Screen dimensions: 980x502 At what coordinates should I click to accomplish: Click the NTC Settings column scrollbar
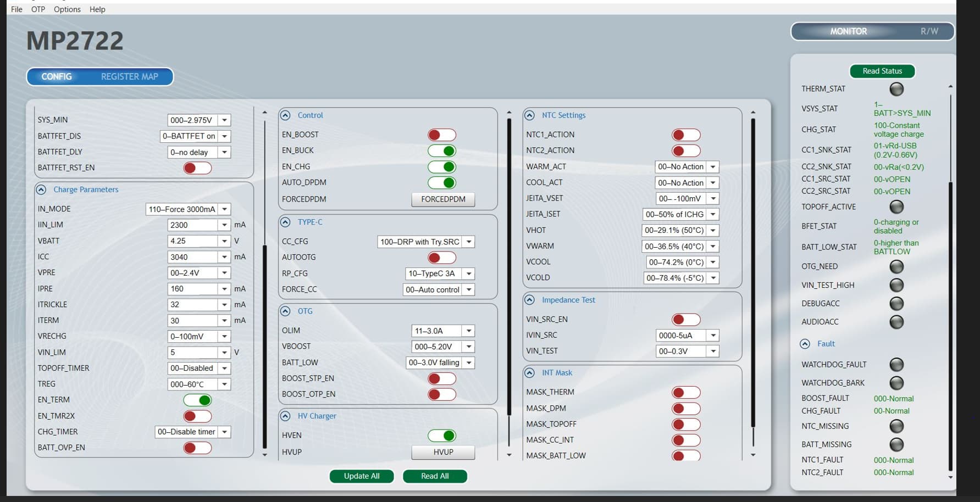753,272
